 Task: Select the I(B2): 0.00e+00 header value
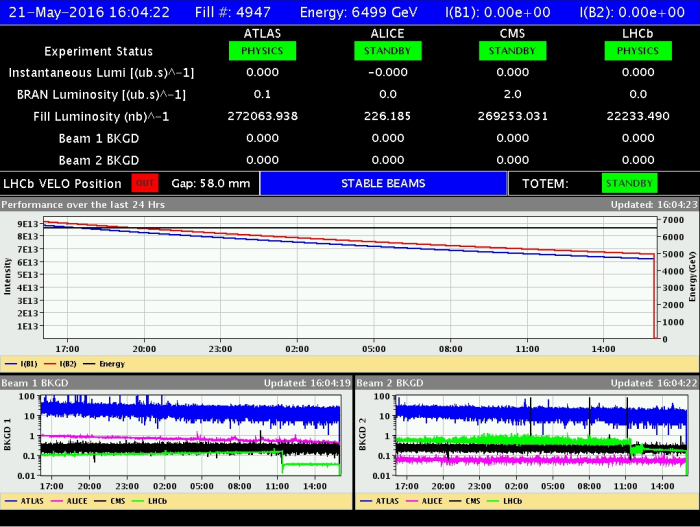pos(632,12)
